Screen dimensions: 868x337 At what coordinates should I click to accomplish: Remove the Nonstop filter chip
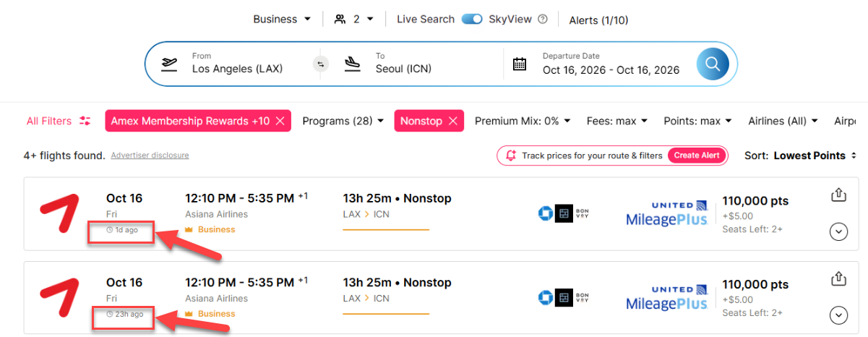452,121
